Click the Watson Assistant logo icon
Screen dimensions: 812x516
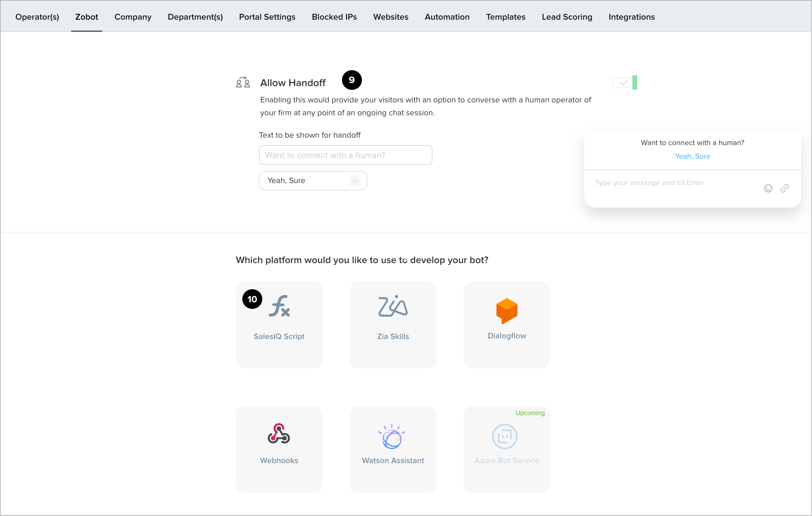tap(392, 436)
